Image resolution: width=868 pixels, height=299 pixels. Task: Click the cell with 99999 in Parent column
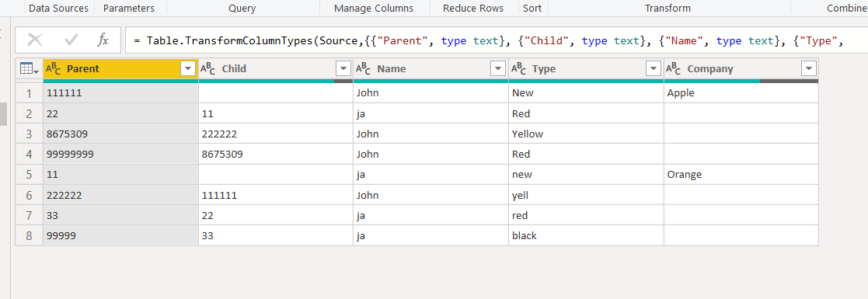coord(120,235)
